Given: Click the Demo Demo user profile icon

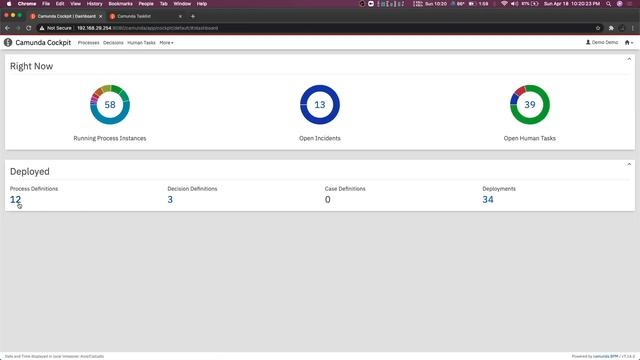Looking at the screenshot, I should (588, 42).
